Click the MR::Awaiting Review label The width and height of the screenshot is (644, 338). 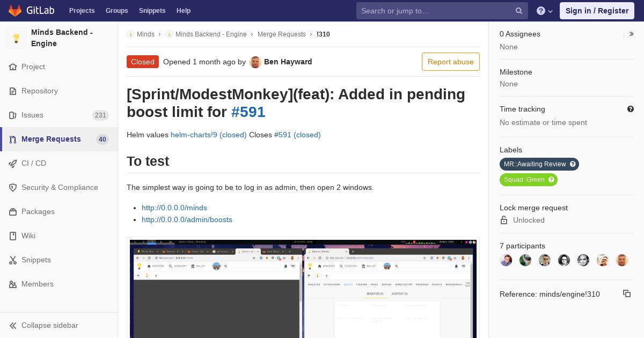pos(539,164)
